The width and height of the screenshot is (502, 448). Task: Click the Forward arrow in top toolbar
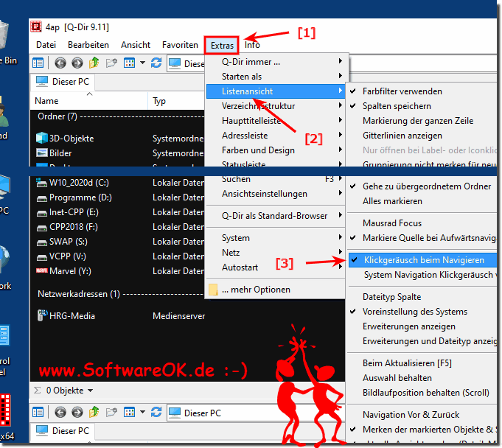[x=77, y=63]
